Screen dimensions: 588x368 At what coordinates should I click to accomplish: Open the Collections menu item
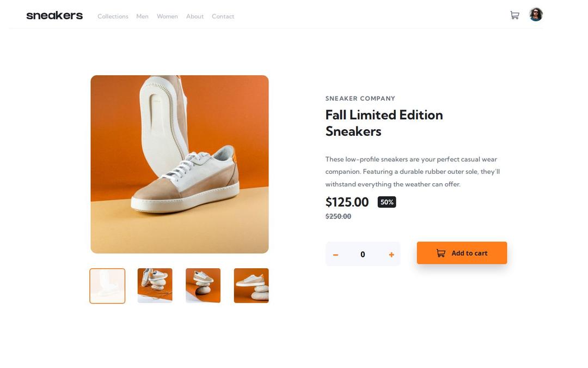coord(113,16)
